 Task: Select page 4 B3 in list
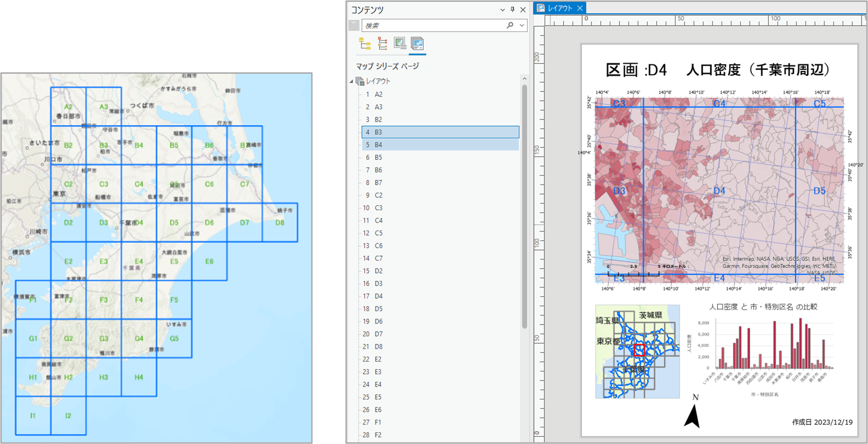point(378,132)
